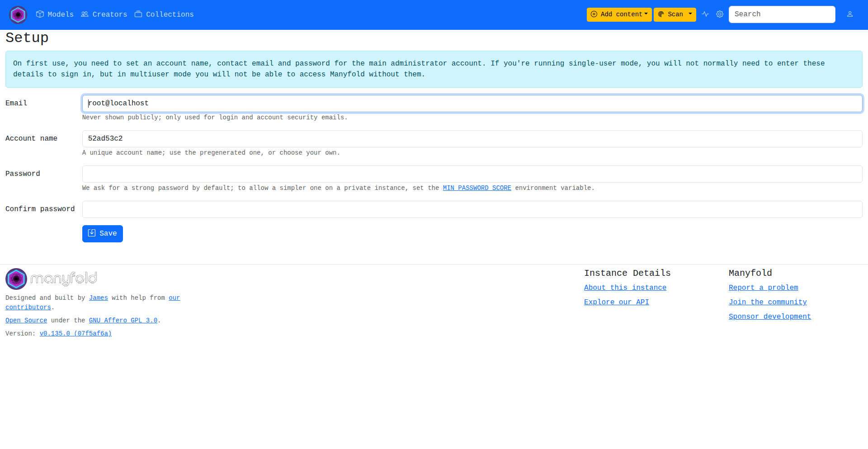Focus the Search field

[x=782, y=14]
